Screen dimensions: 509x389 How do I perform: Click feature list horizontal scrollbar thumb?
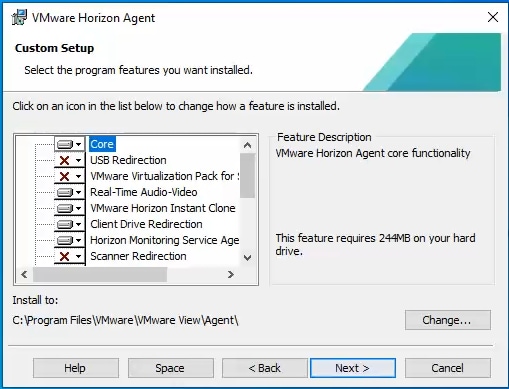tap(100, 274)
